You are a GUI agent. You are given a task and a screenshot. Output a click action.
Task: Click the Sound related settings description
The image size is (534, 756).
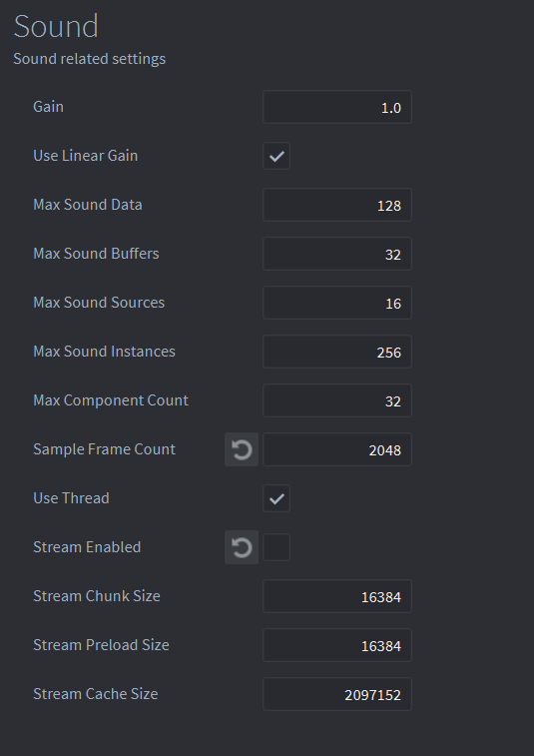coord(90,59)
